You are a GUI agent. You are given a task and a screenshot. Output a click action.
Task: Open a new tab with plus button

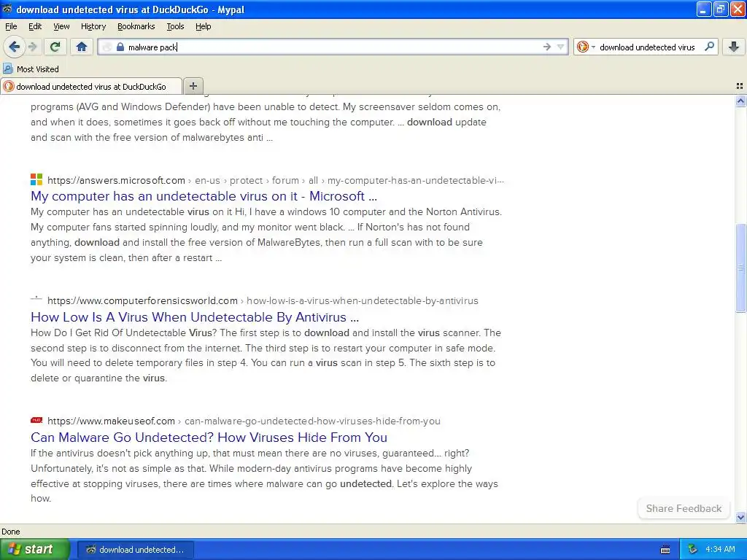193,86
